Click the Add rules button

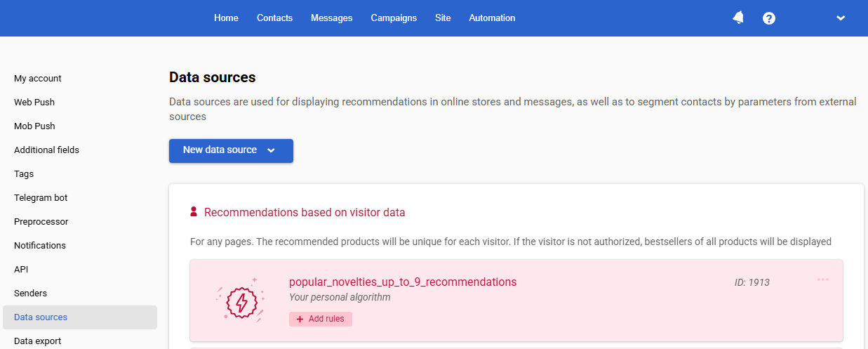point(321,319)
